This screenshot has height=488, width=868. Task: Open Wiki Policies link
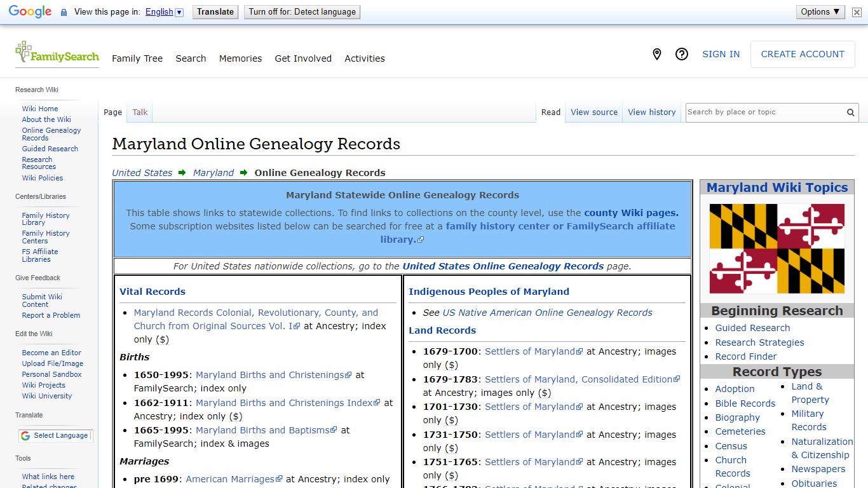click(x=43, y=178)
